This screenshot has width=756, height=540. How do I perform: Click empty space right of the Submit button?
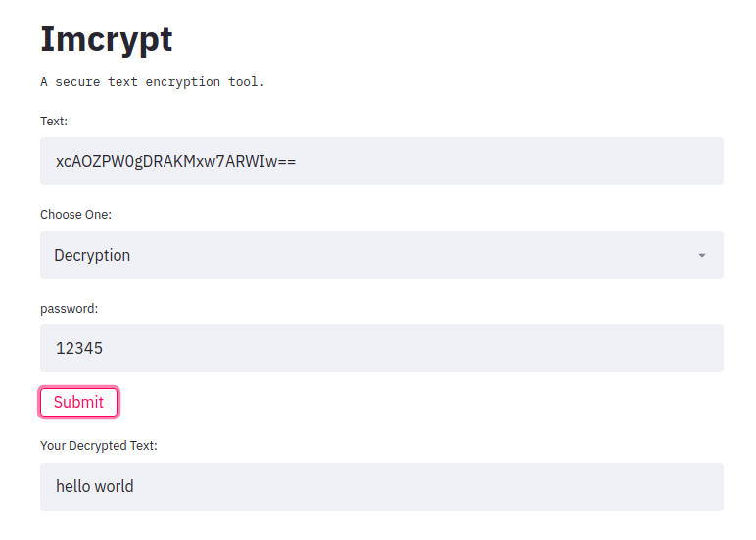(x=392, y=403)
